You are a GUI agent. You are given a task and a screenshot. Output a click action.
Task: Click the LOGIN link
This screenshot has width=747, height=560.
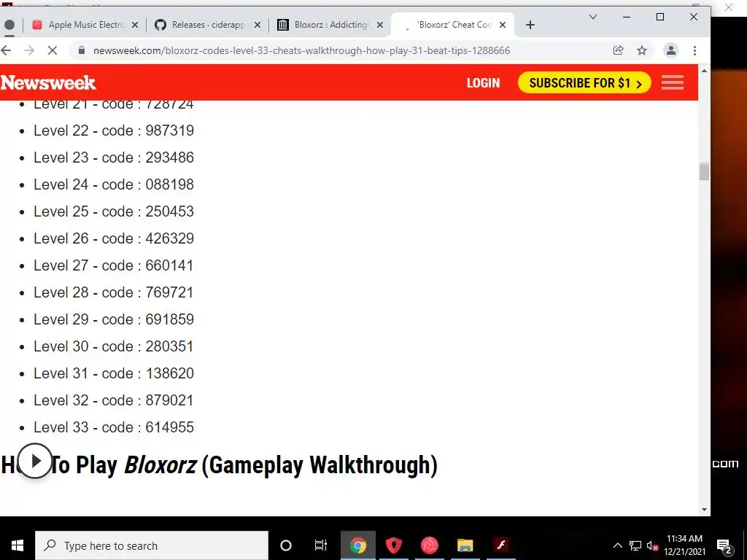(483, 83)
